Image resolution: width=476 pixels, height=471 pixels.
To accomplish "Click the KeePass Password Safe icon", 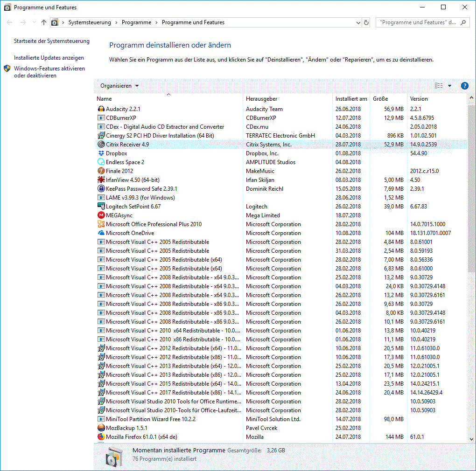I will 101,189.
